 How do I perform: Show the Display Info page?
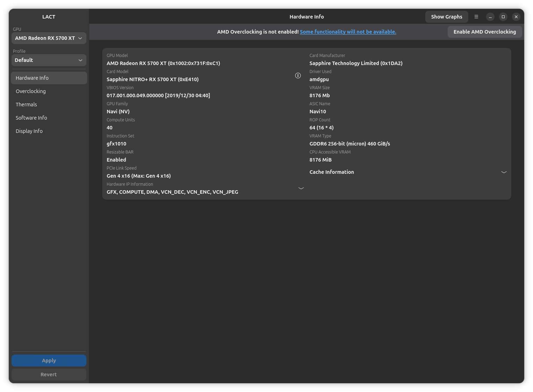tap(49, 131)
